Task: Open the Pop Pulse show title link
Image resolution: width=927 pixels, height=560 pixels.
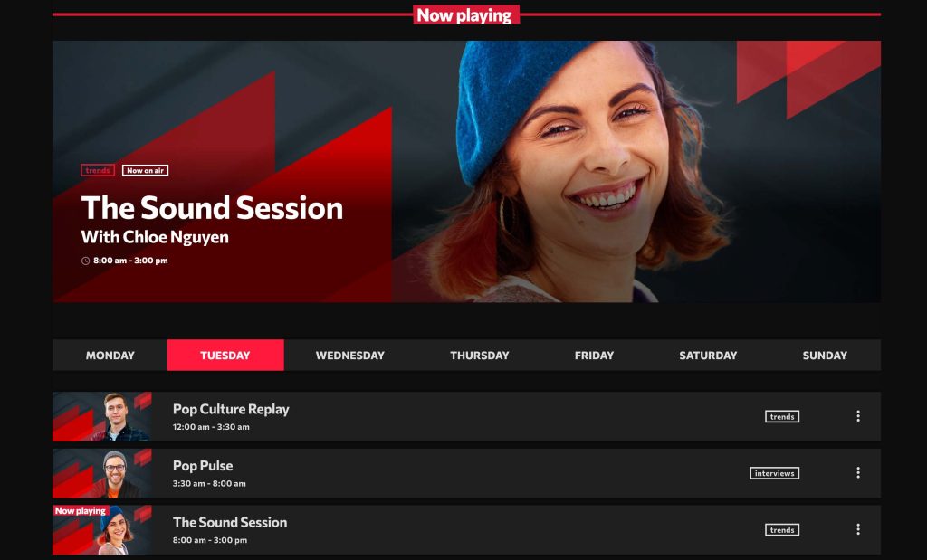Action: click(x=203, y=466)
